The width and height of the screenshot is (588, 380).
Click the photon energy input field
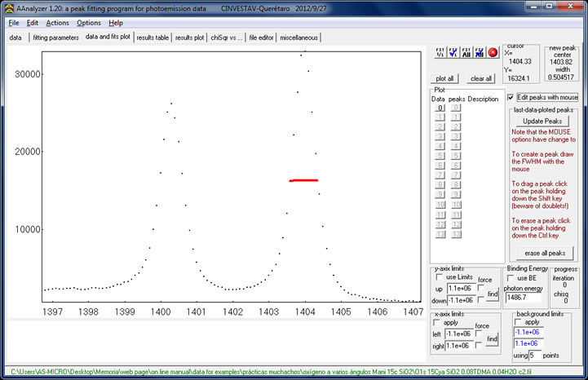point(524,298)
